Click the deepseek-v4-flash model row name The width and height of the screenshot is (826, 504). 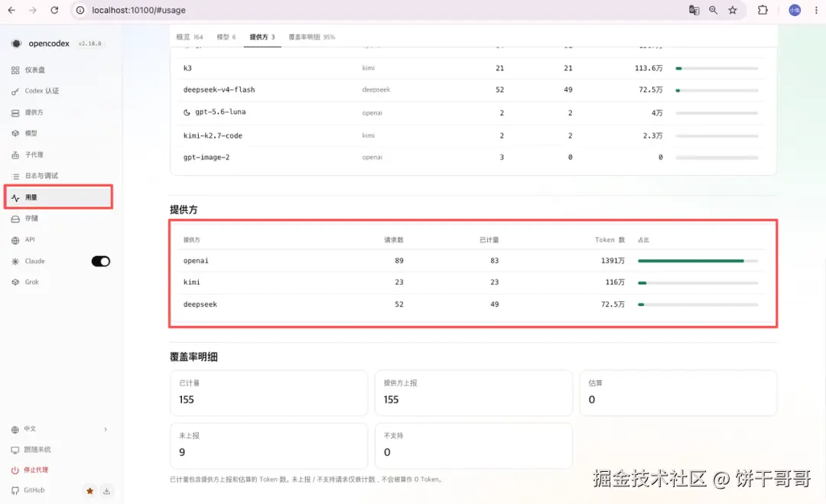coord(220,89)
